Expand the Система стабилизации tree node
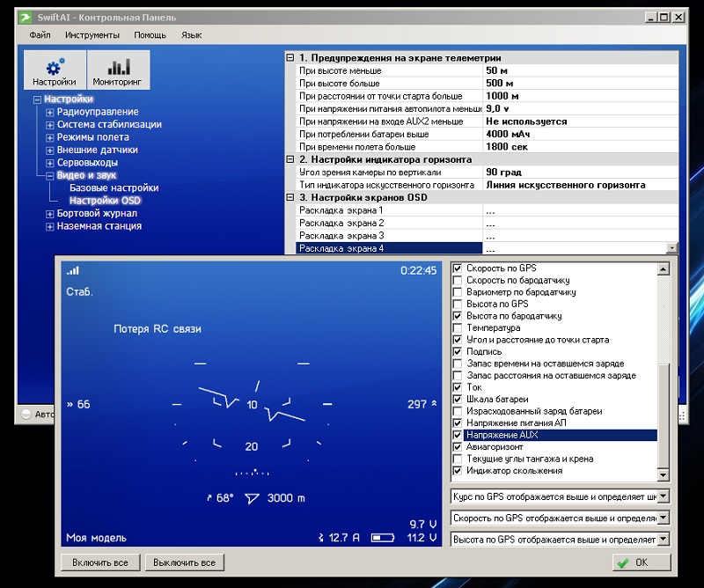The height and width of the screenshot is (588, 704). click(50, 125)
